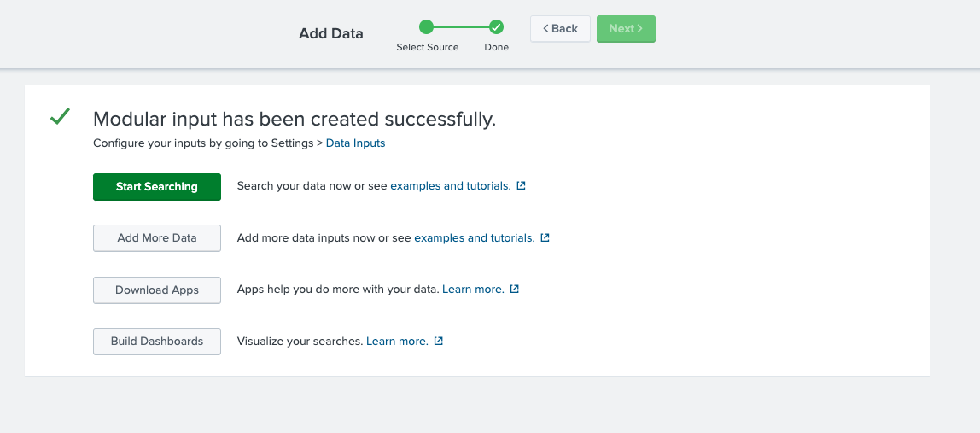Click the Select Source step circle
Image resolution: width=980 pixels, height=433 pixels.
point(427,27)
